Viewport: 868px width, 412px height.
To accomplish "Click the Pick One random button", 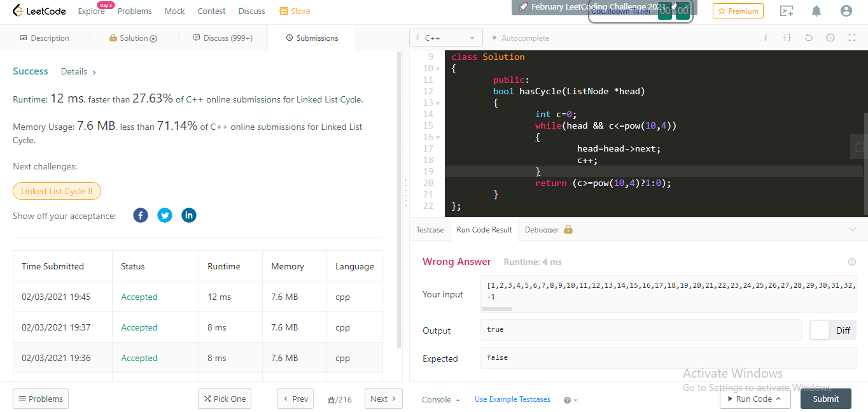I will [x=225, y=399].
